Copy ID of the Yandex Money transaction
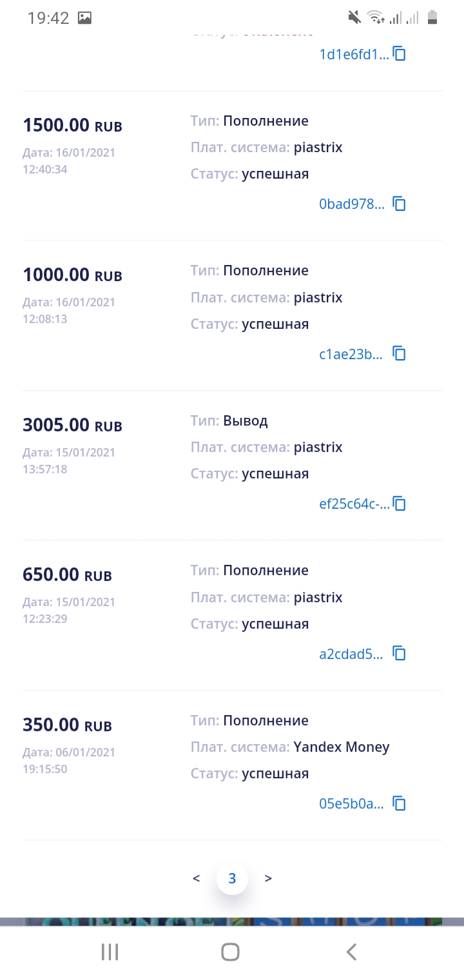The image size is (464, 980). click(400, 803)
